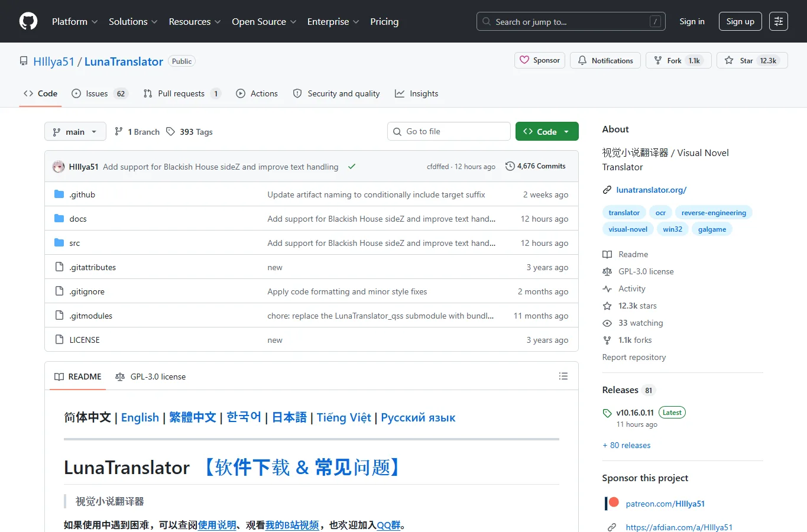Go to the Pricing page
The image size is (807, 532).
pos(384,21)
